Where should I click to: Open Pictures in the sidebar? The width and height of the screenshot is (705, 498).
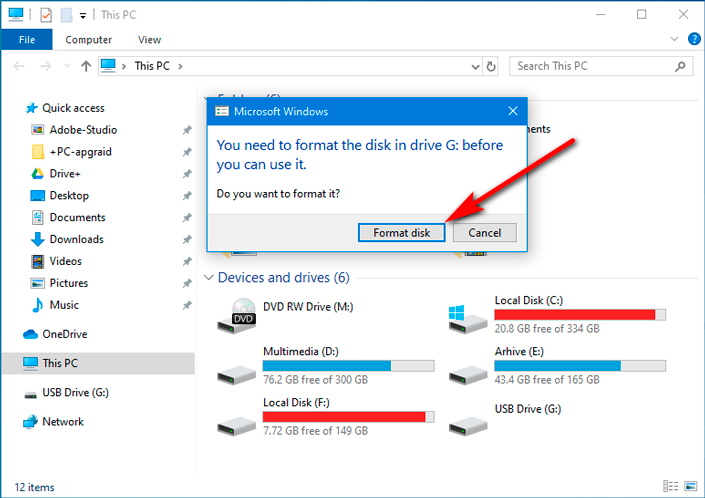(x=69, y=283)
